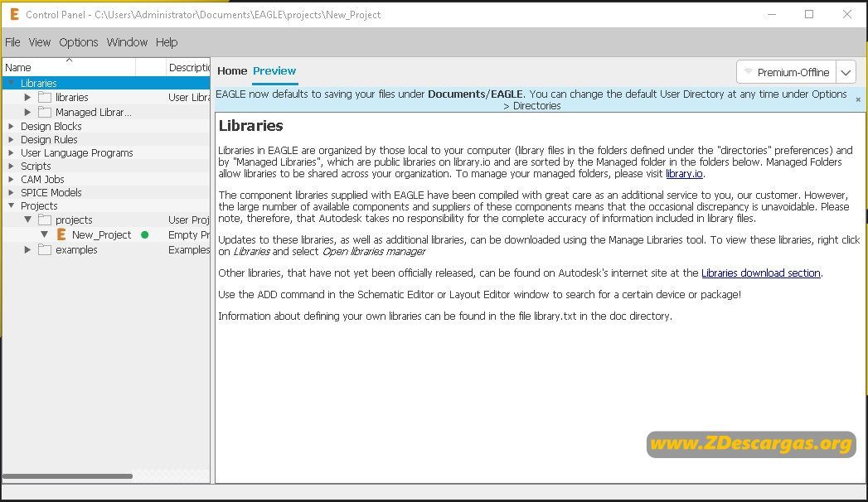Maximize the Control Panel window
This screenshot has height=502, width=868.
[809, 14]
